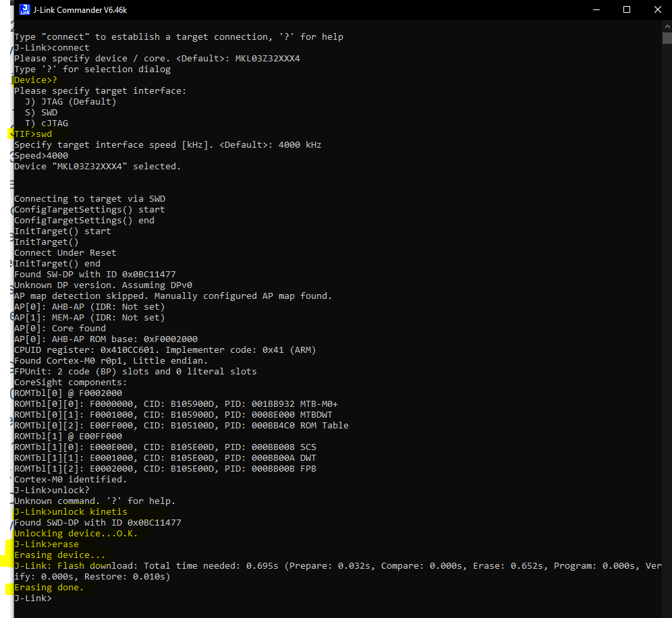
Task: Minimize the J-Link Commander window
Action: [x=596, y=9]
